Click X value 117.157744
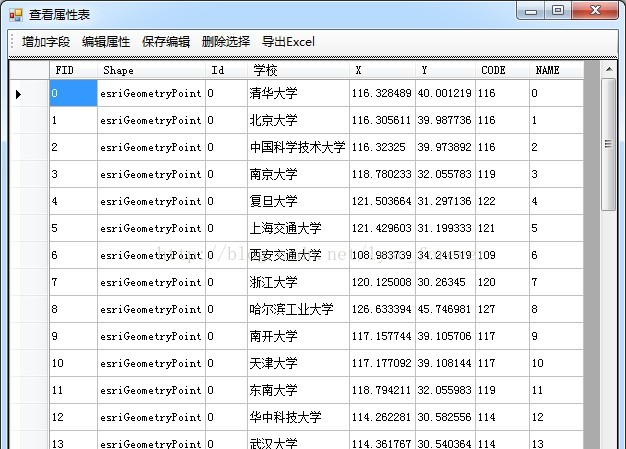 (382, 336)
